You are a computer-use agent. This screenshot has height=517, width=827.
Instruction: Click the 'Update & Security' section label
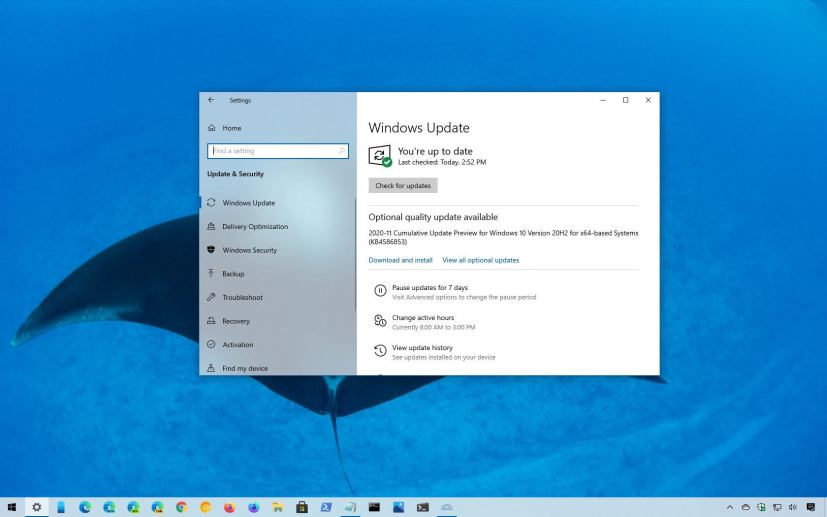[x=235, y=174]
